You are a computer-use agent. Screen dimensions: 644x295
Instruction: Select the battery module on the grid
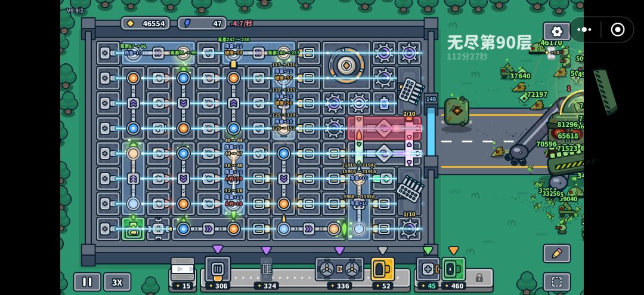pyautogui.click(x=384, y=103)
